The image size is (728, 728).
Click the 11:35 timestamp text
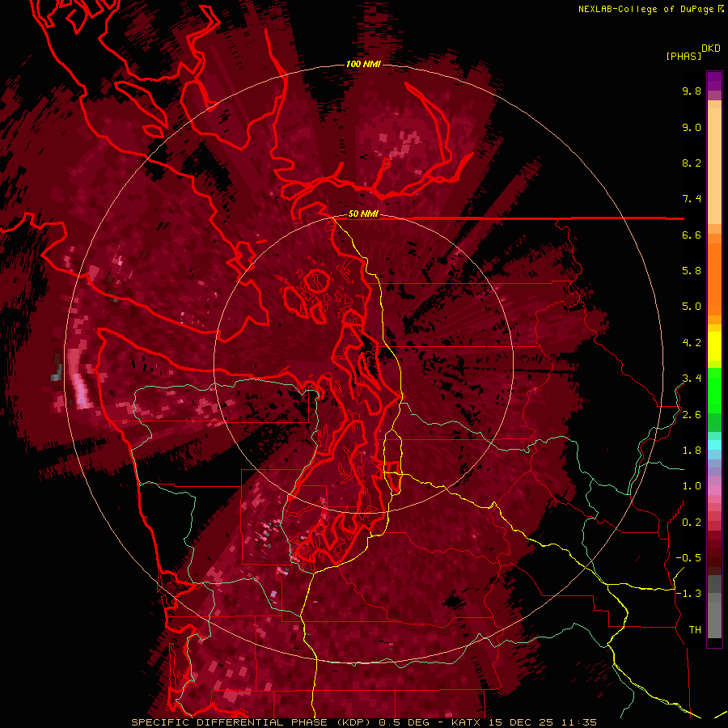tap(579, 722)
